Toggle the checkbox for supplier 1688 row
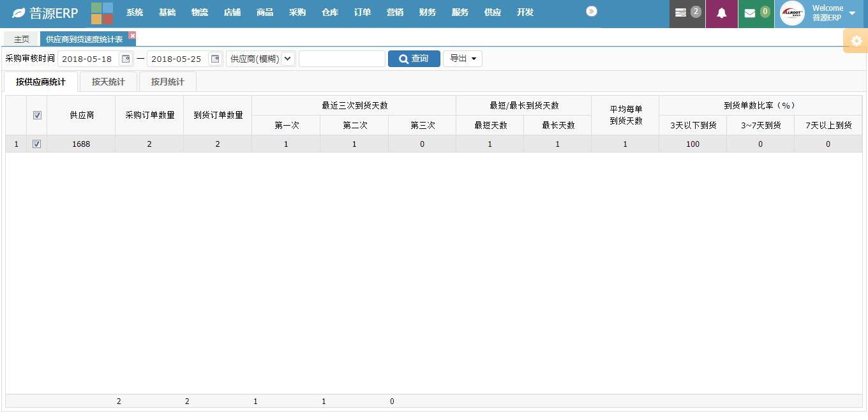 click(x=36, y=144)
